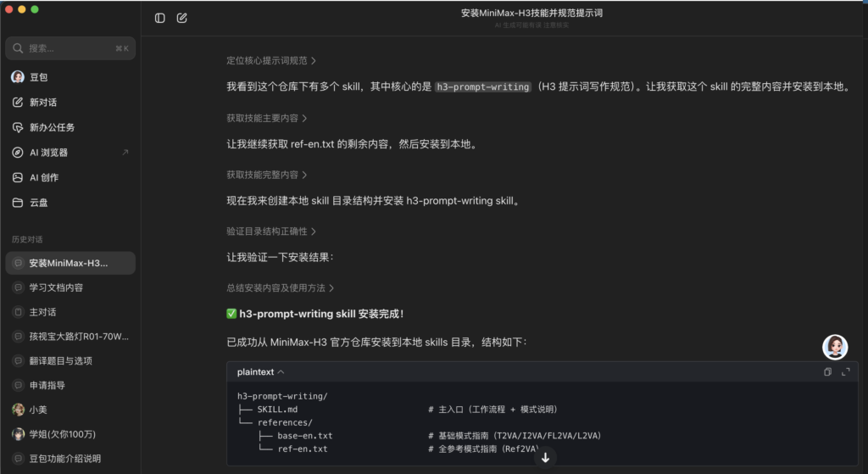Click the h3-prompt-writing/ root line in code
The height and width of the screenshot is (474, 868).
(282, 396)
